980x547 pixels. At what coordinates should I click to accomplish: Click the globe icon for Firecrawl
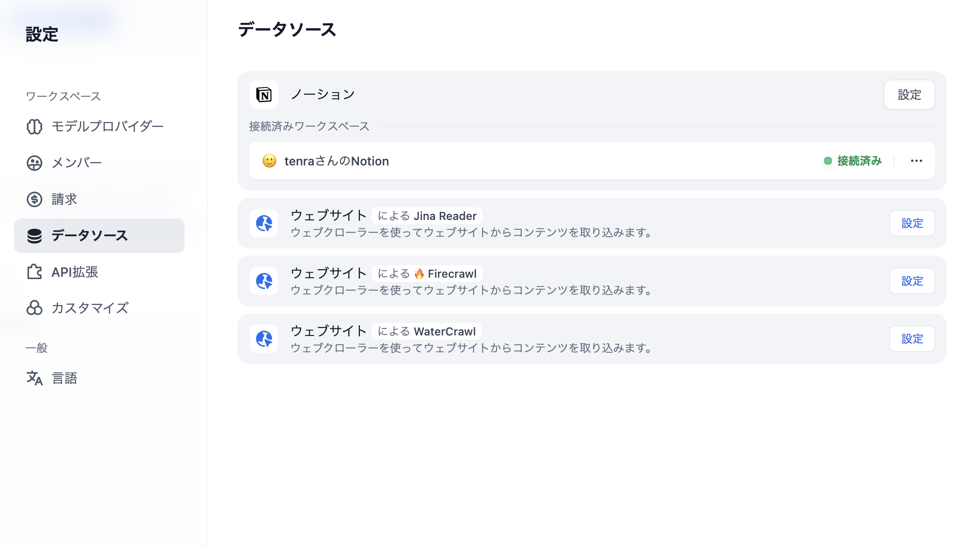[264, 281]
